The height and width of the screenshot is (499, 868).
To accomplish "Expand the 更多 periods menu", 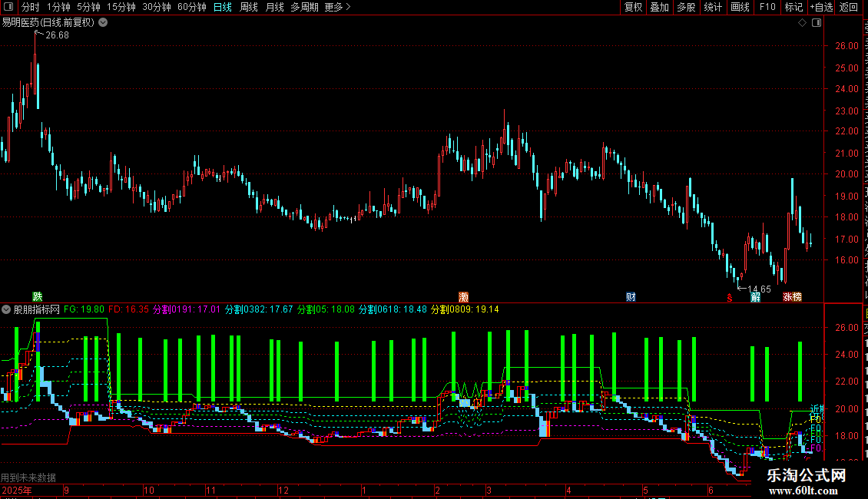I will [x=337, y=7].
